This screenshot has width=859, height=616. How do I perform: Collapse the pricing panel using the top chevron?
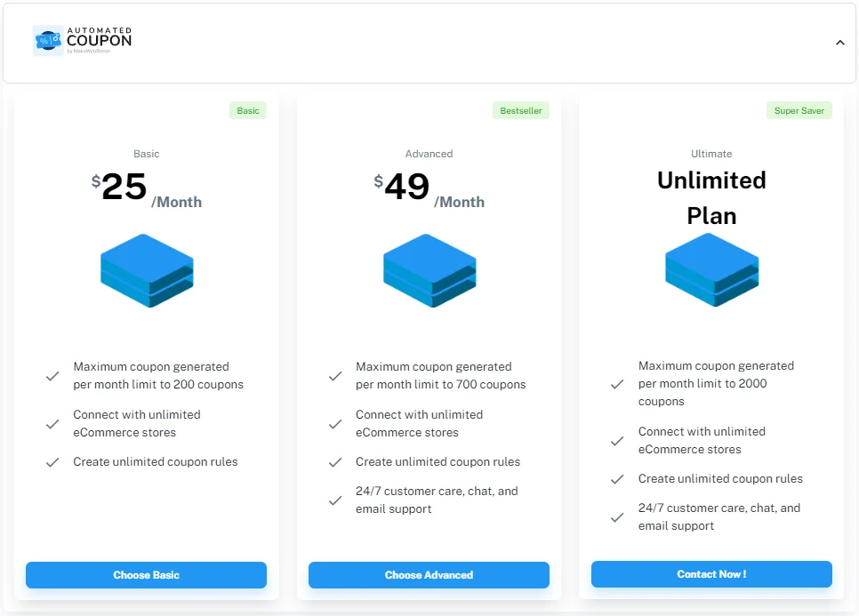pos(839,42)
